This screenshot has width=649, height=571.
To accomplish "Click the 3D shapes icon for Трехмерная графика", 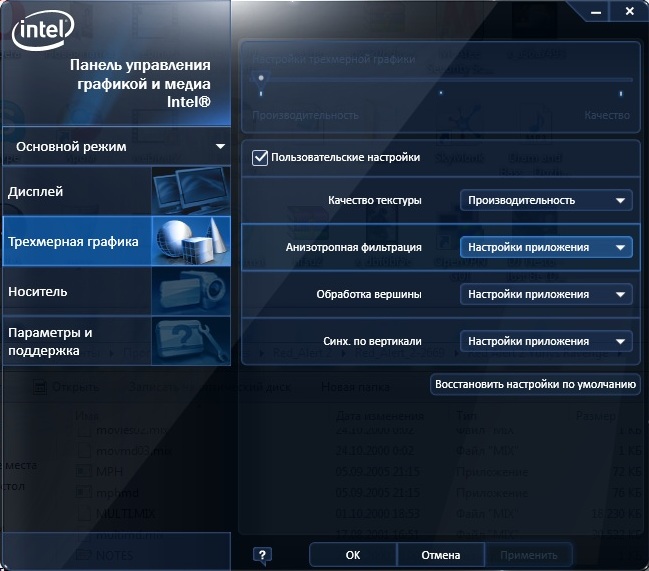I will click(x=191, y=241).
